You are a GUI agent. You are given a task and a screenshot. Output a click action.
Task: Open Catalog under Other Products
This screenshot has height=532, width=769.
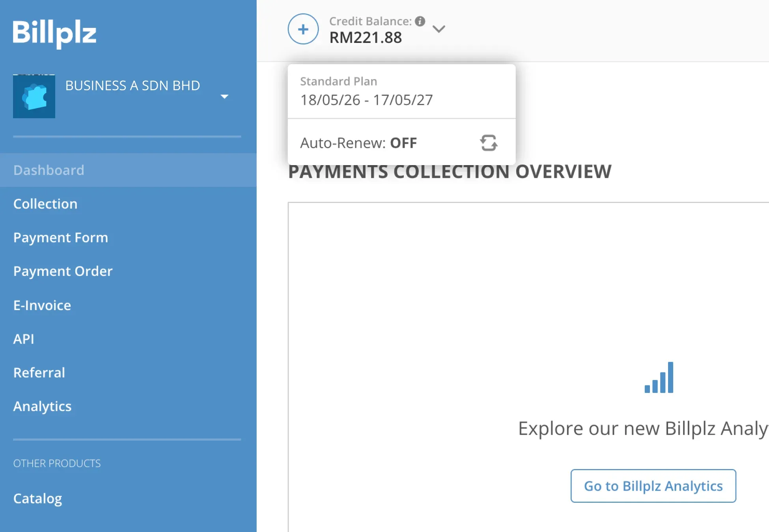[x=37, y=499]
